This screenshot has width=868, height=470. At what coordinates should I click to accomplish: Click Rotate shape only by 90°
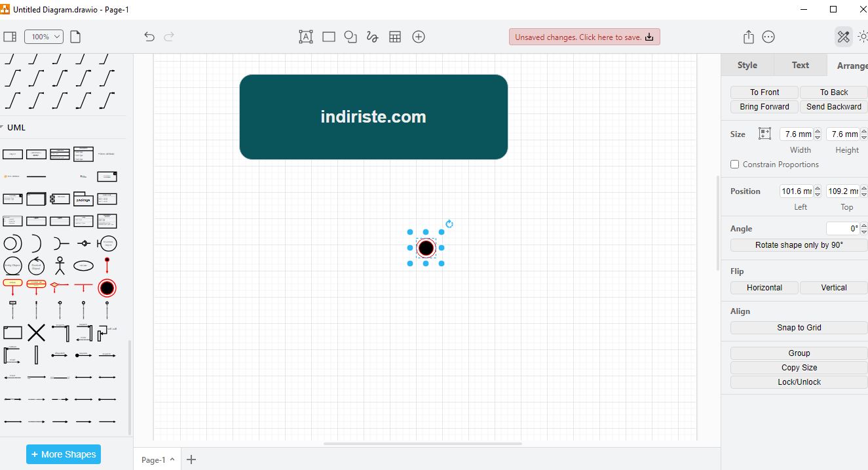click(x=799, y=245)
